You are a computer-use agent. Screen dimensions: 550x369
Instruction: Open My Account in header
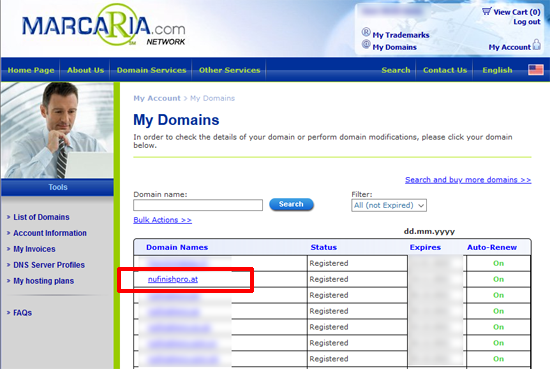tap(510, 47)
